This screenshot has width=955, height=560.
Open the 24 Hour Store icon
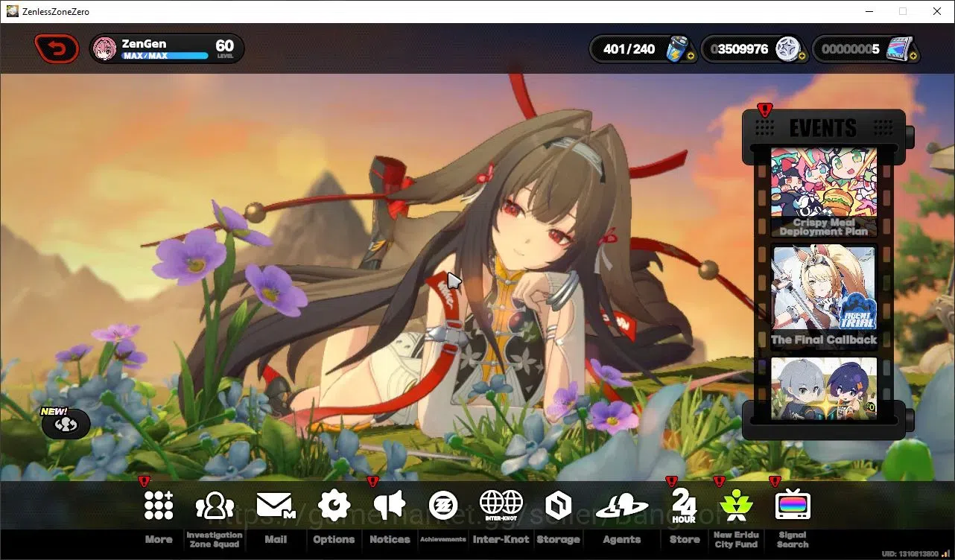tap(684, 506)
